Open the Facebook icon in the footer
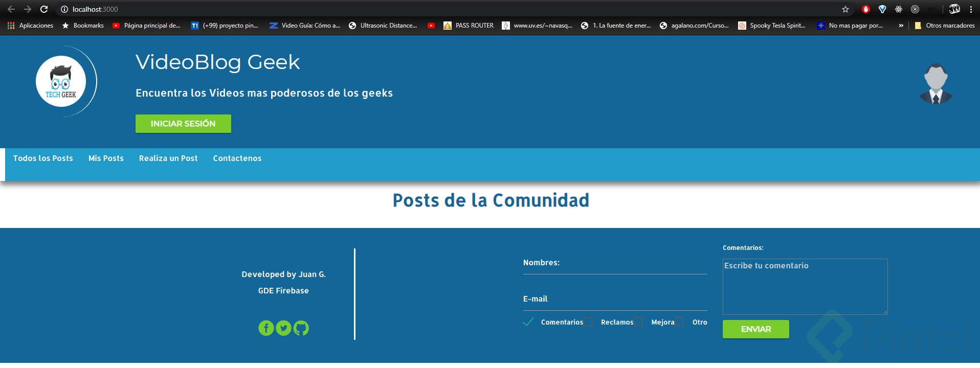This screenshot has height=368, width=980. click(x=266, y=328)
